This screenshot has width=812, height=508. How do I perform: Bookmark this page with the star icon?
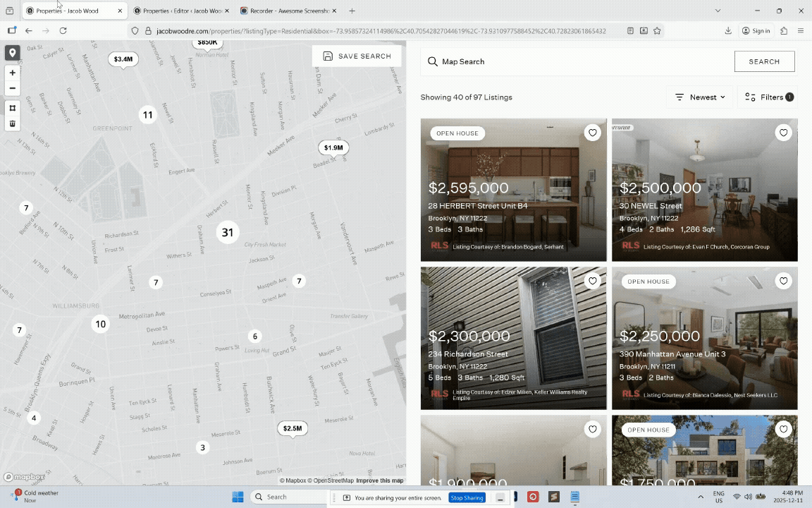657,31
